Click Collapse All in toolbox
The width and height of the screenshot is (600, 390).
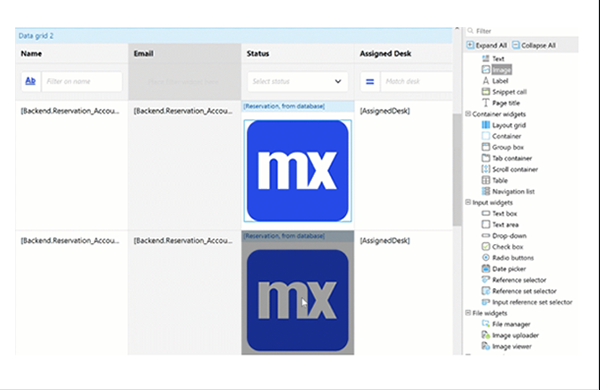click(534, 45)
